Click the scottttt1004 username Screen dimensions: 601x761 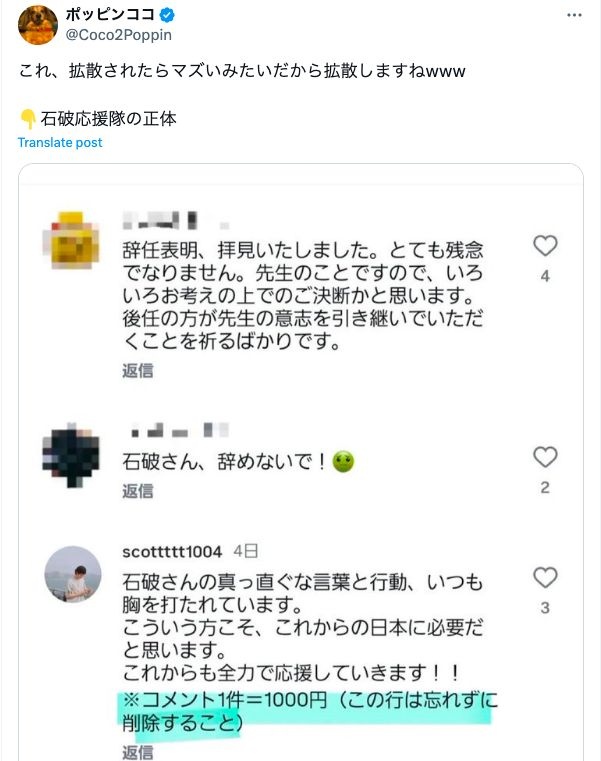[x=171, y=552]
